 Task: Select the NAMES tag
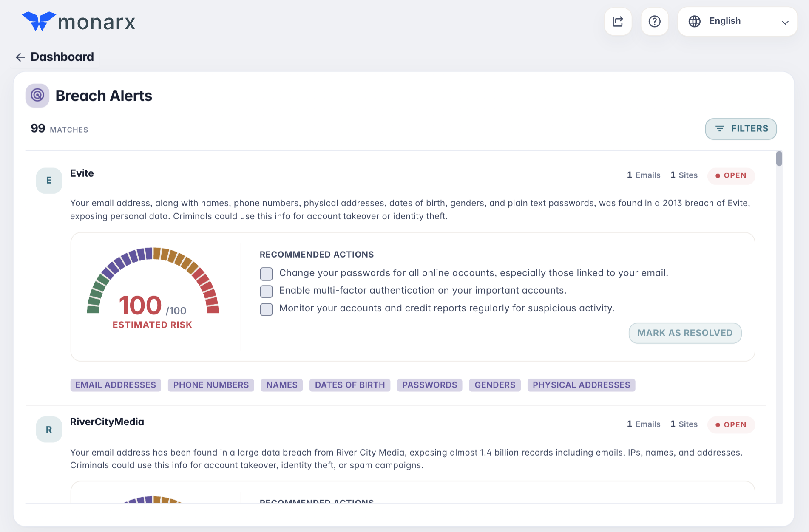coord(281,385)
